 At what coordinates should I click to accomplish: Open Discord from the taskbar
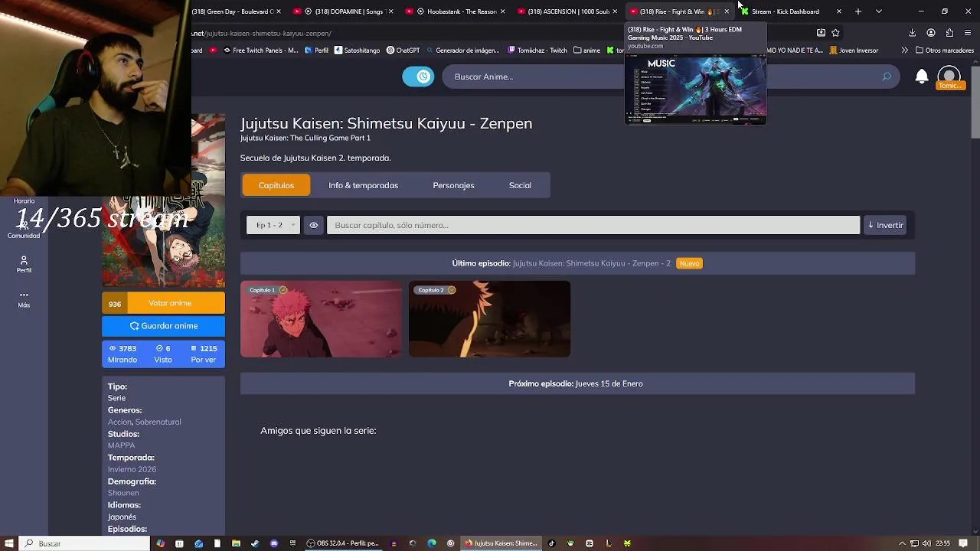pyautogui.click(x=274, y=543)
